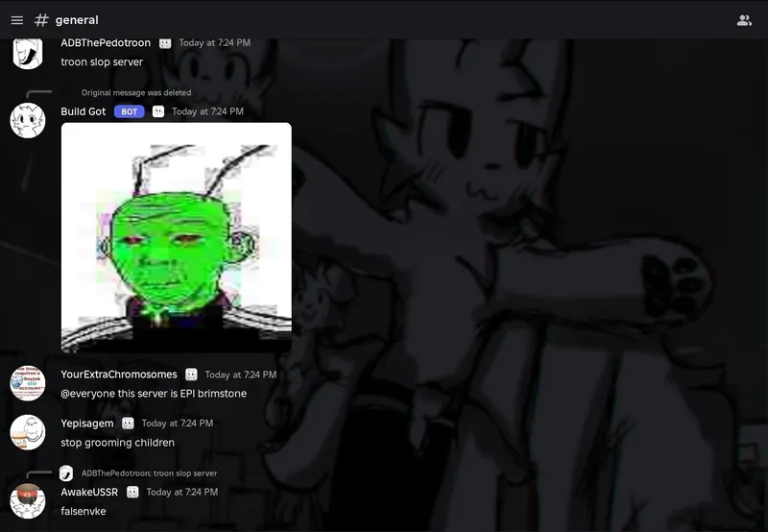Click the 'Original message was deleted' reply note
Image resolution: width=768 pixels, height=532 pixels.
click(x=136, y=93)
